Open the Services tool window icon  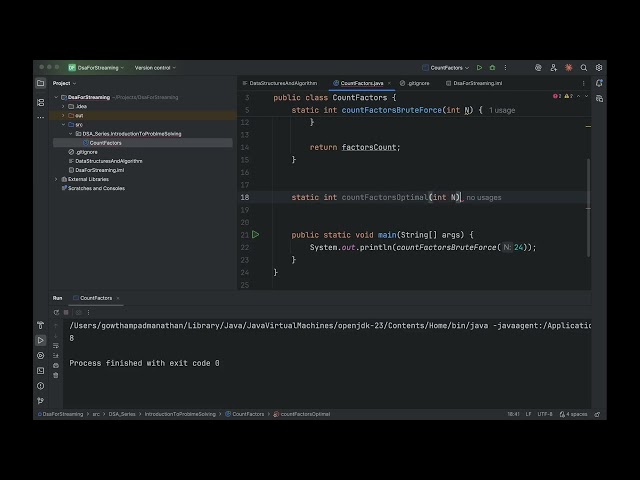(x=40, y=356)
